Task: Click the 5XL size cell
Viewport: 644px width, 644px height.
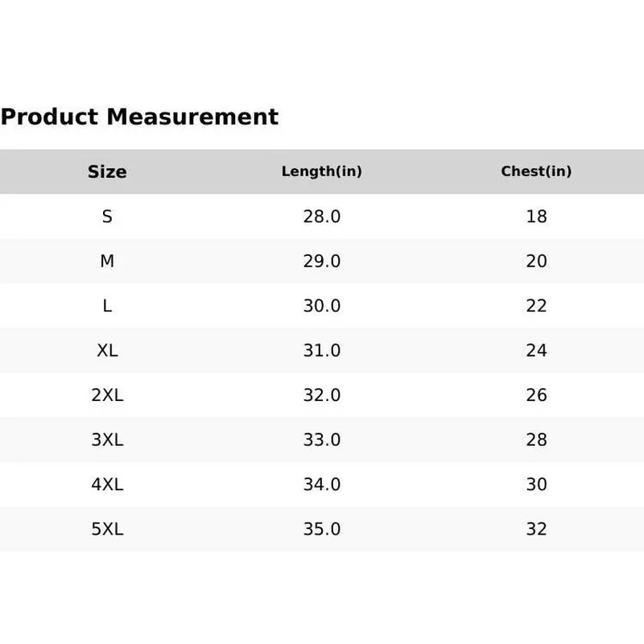Action: [x=107, y=529]
